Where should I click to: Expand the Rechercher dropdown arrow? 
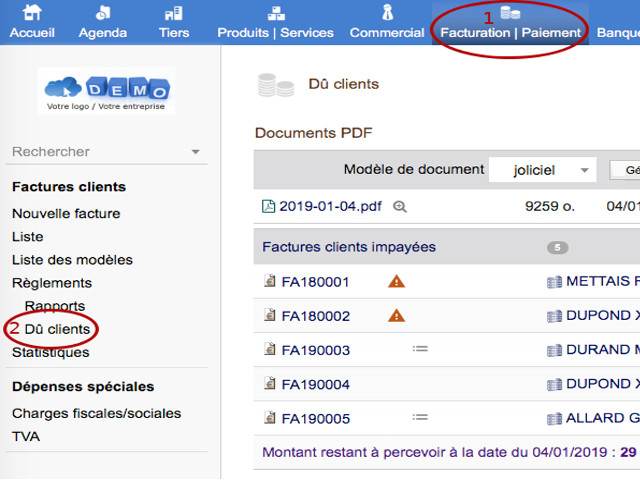tap(196, 152)
